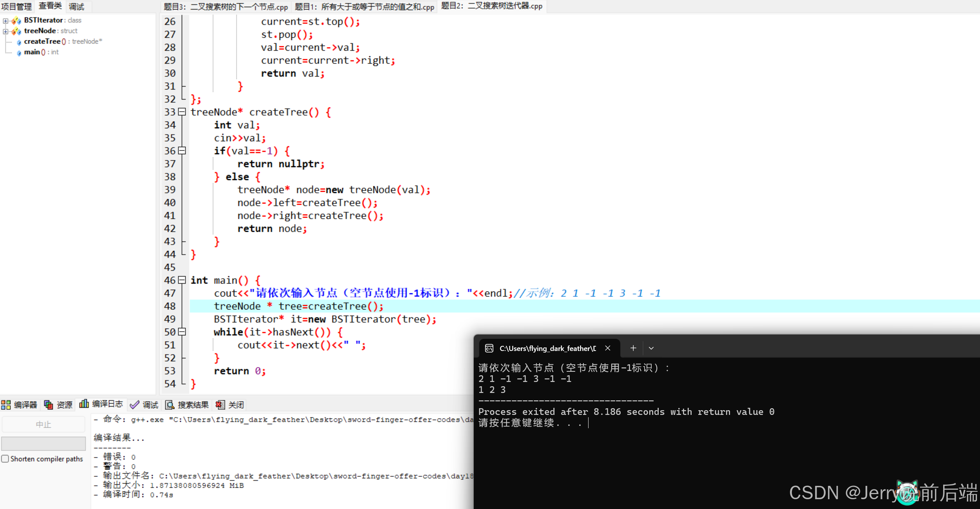Enable Shorten compiler paths checkbox

tap(5, 458)
